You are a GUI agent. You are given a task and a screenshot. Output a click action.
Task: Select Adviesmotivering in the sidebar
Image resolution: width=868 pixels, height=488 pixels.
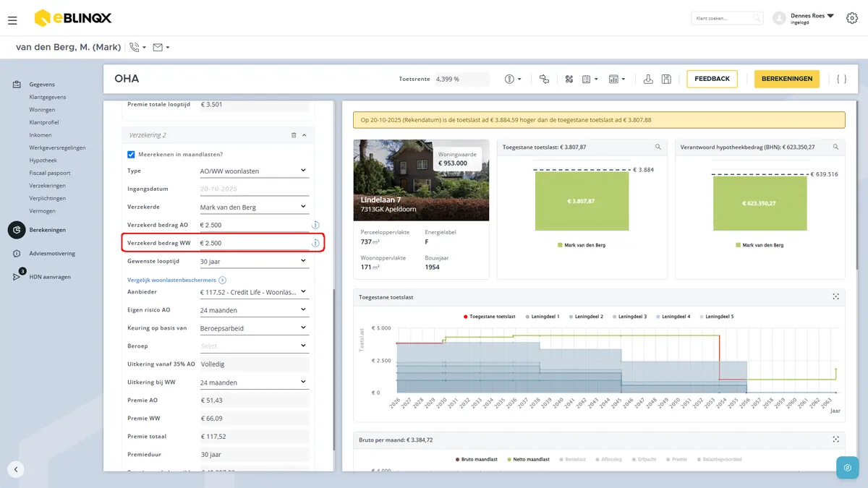[51, 254]
